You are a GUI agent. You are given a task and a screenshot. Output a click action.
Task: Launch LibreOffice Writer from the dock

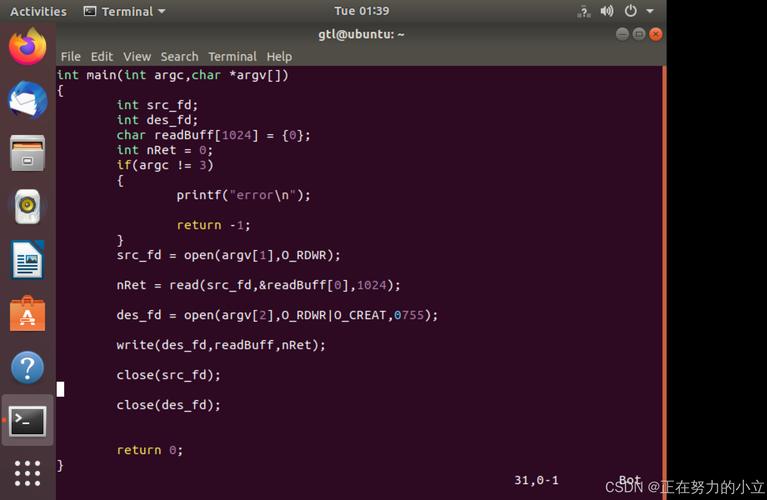(27, 260)
